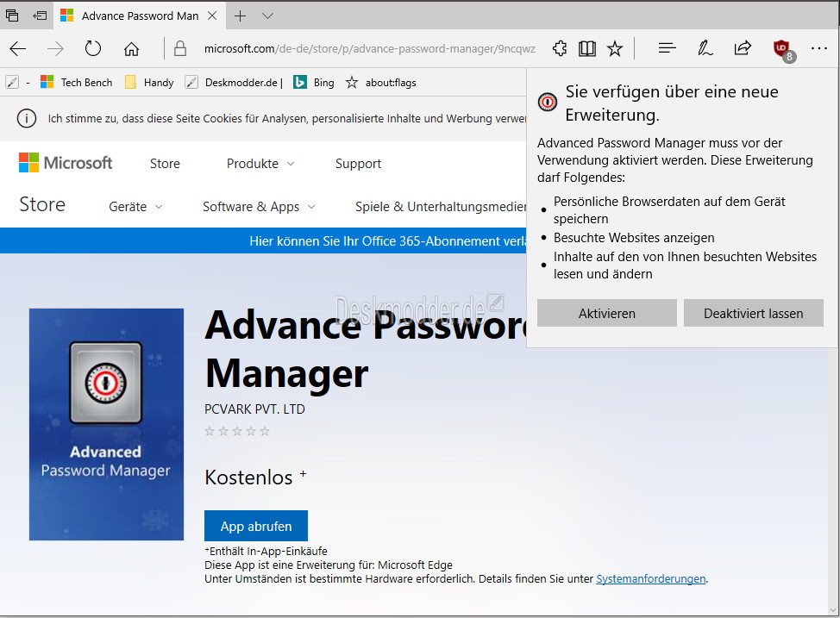
Task: Click the Aktivieren button
Action: point(607,313)
